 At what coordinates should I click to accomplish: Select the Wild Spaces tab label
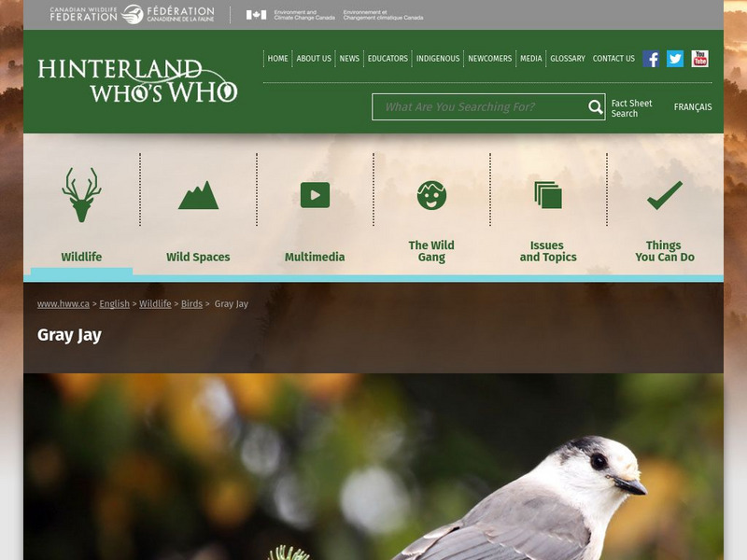click(198, 258)
